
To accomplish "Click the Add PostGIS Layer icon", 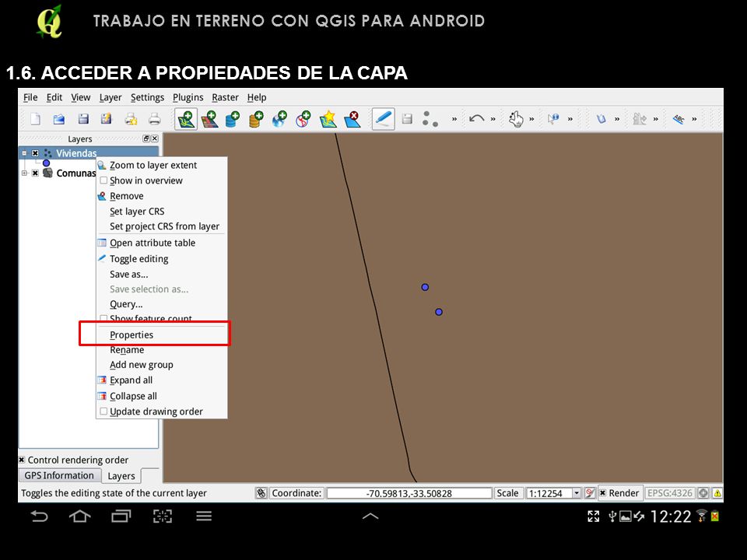I will coord(233,118).
